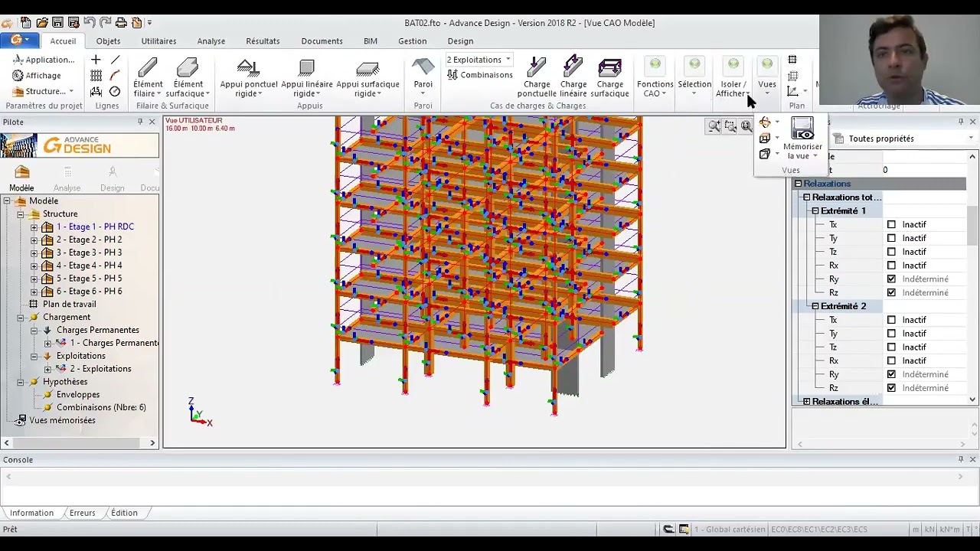Image resolution: width=980 pixels, height=551 pixels.
Task: Click the dimension tool in Lignes group
Action: coord(96,91)
